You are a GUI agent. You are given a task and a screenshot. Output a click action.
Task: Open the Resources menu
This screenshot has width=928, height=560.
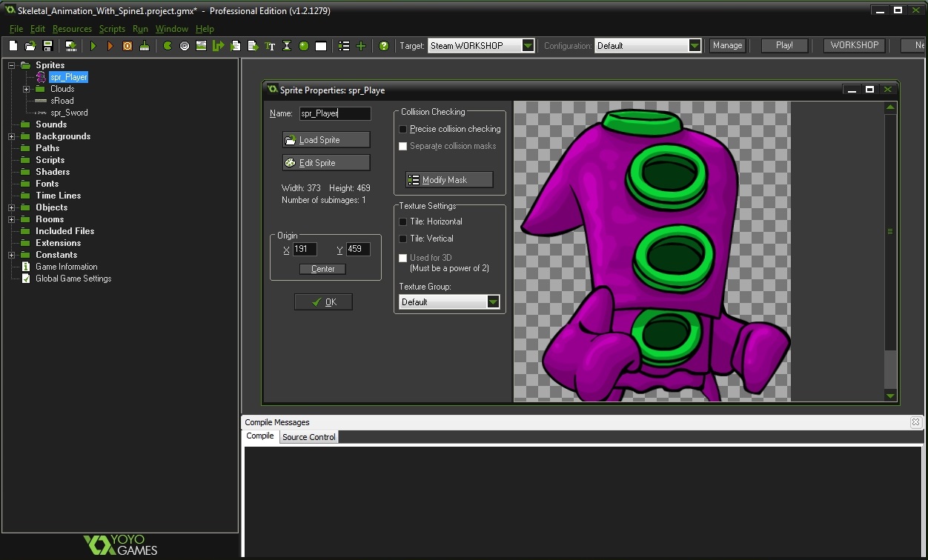point(72,29)
